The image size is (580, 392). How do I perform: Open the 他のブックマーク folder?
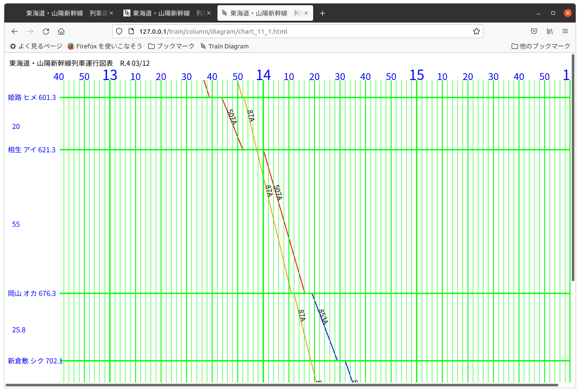(541, 46)
